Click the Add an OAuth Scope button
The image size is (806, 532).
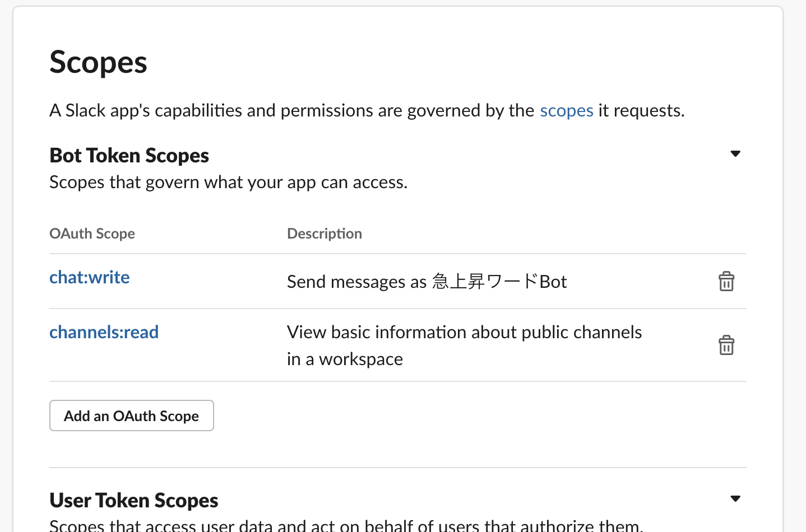[x=132, y=416]
